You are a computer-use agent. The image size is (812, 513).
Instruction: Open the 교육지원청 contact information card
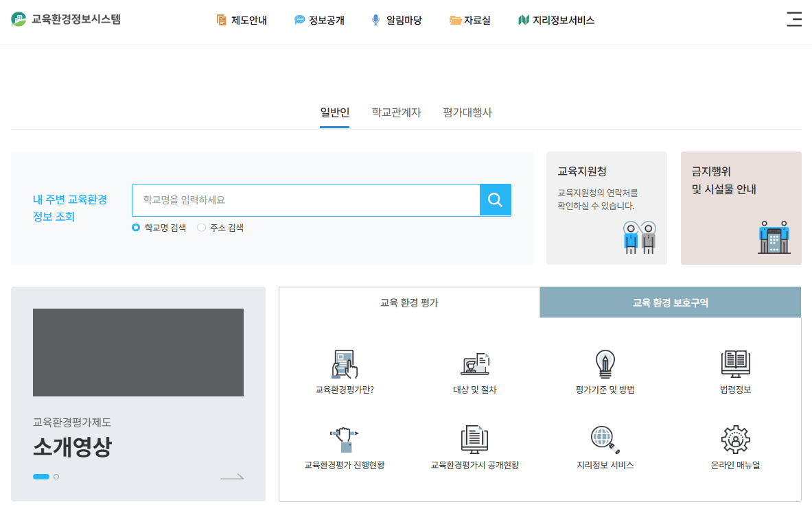pos(607,208)
